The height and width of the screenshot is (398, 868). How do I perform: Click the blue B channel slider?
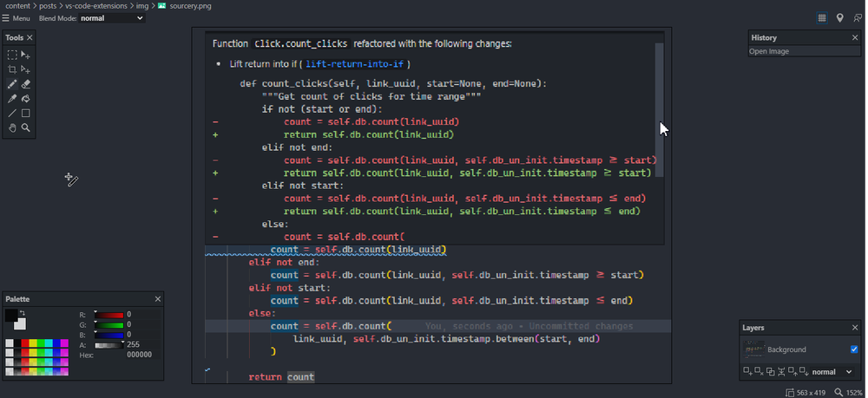pyautogui.click(x=109, y=335)
